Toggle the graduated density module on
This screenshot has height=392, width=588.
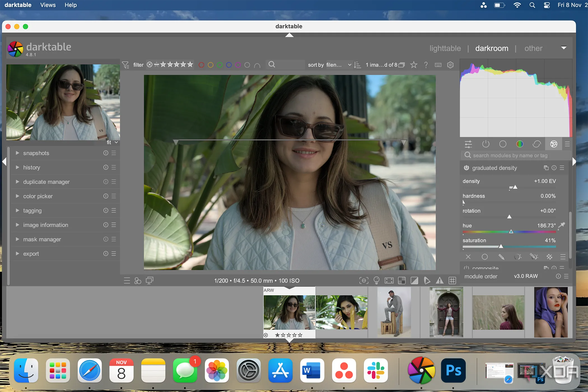click(x=466, y=168)
